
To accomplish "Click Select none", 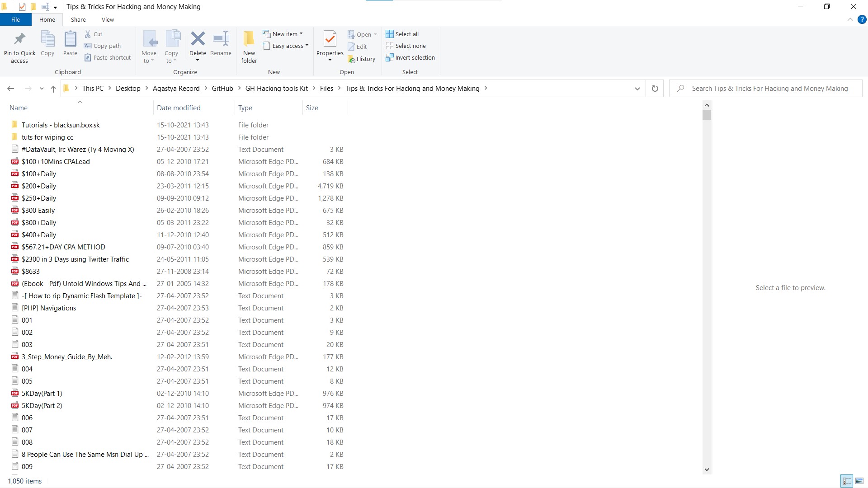I will point(406,46).
